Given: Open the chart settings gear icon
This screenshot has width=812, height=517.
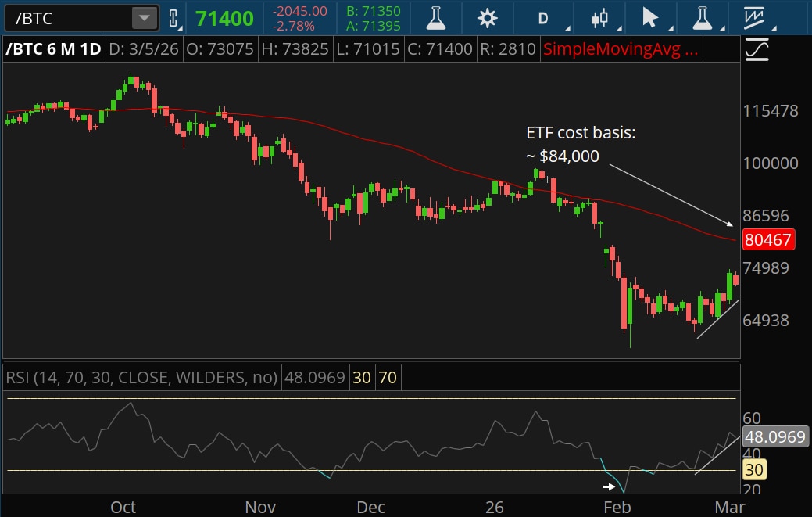Looking at the screenshot, I should (487, 18).
